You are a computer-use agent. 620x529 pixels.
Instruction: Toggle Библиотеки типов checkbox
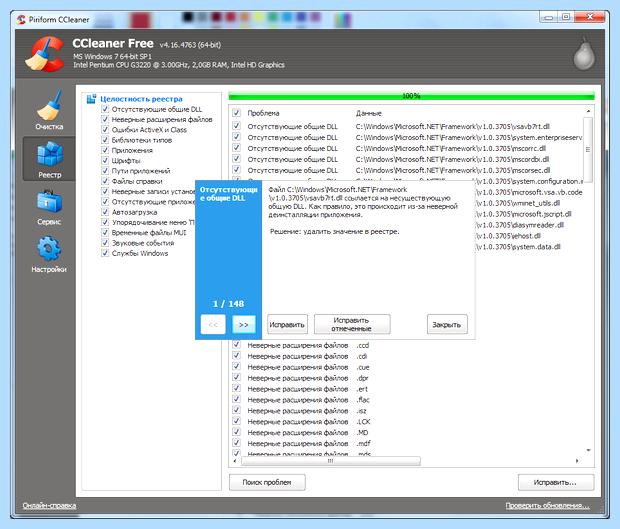(x=105, y=140)
